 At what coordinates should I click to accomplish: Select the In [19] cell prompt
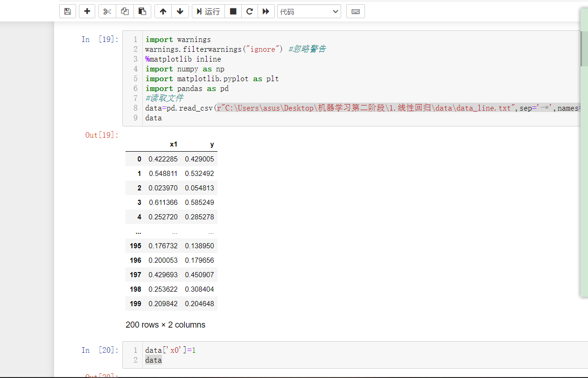pyautogui.click(x=100, y=39)
